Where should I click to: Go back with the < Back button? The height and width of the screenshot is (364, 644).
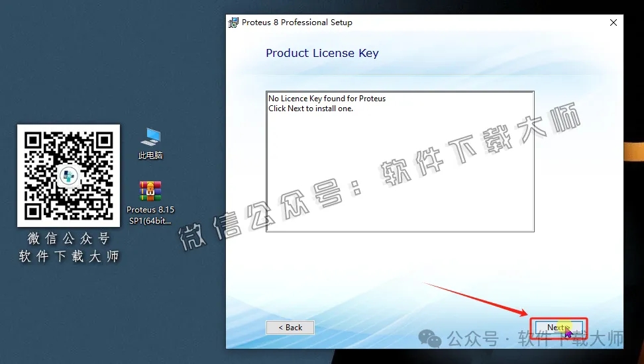[290, 328]
